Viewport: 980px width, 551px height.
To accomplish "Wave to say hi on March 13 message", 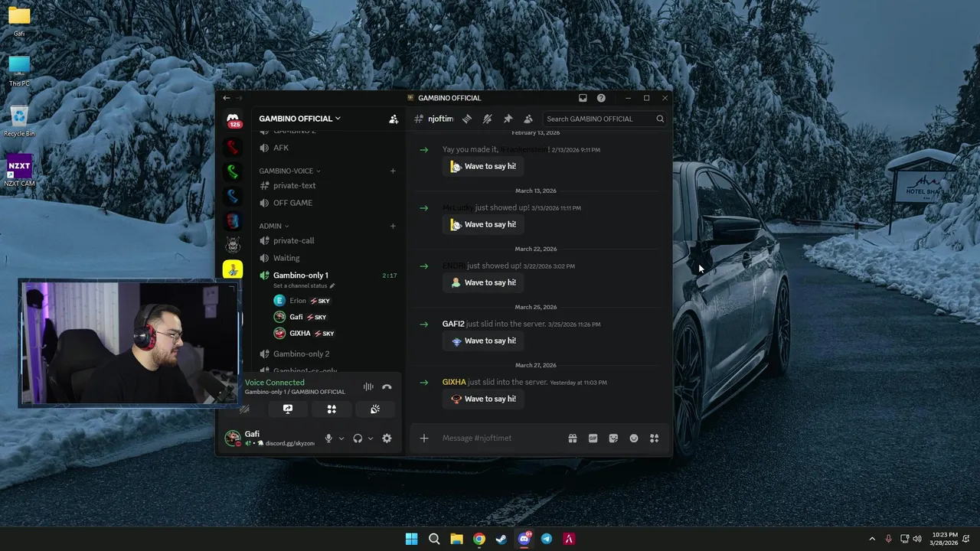I will point(483,224).
